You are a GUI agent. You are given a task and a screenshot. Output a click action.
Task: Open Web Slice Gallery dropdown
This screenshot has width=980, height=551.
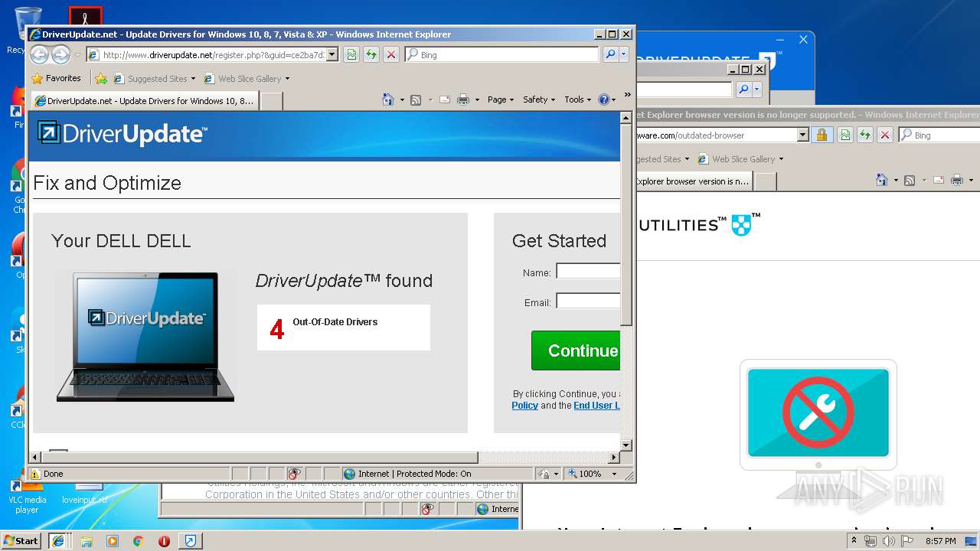coord(287,79)
